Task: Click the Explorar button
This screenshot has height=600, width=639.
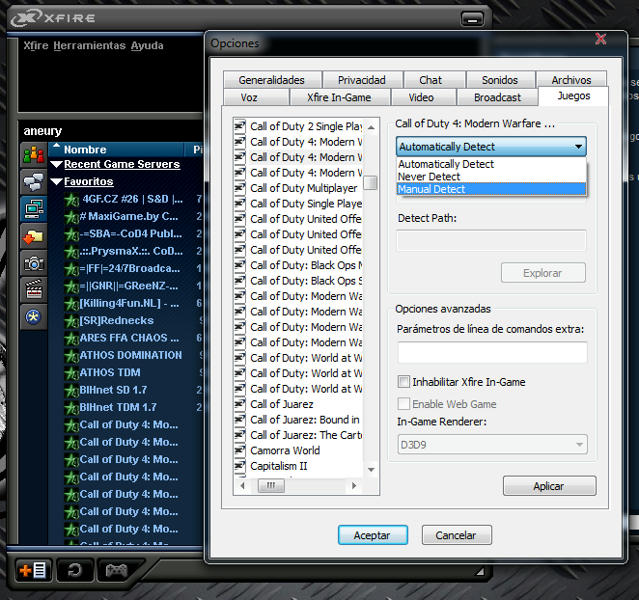Action: pyautogui.click(x=543, y=273)
